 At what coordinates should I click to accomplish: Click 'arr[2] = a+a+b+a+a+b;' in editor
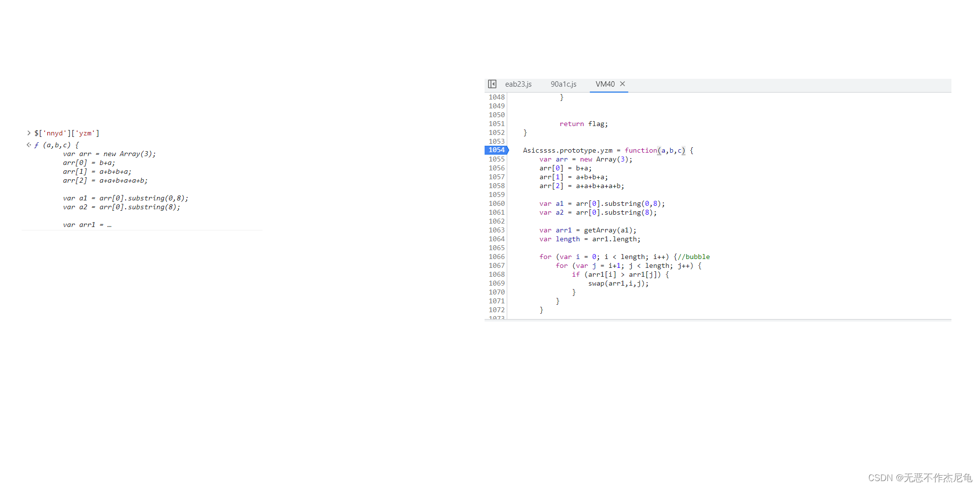(x=582, y=186)
